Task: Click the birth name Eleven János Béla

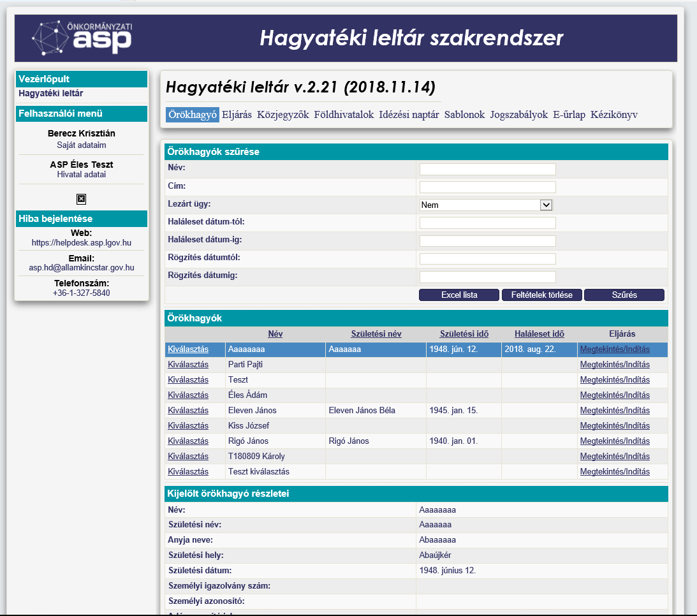Action: pyautogui.click(x=362, y=410)
